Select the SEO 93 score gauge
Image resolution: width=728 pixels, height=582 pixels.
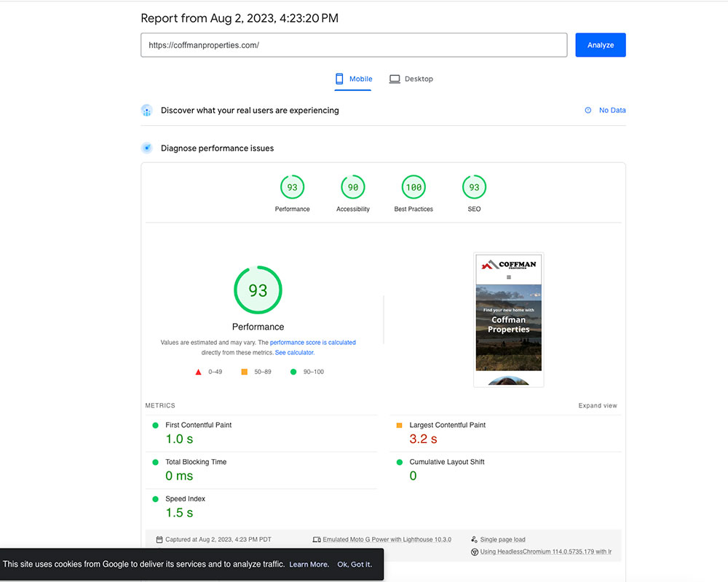click(474, 188)
